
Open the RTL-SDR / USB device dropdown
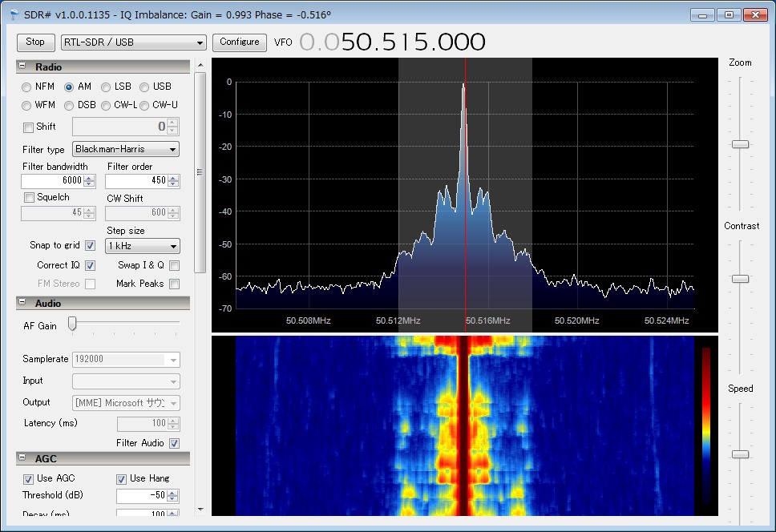pyautogui.click(x=133, y=42)
